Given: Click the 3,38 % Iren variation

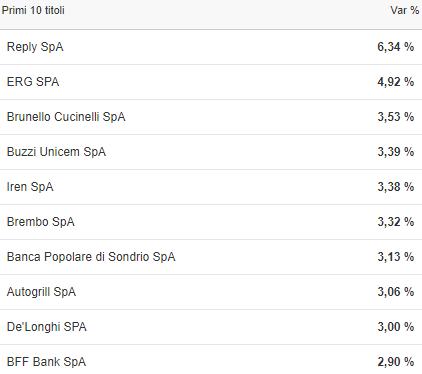Looking at the screenshot, I should coord(396,187).
